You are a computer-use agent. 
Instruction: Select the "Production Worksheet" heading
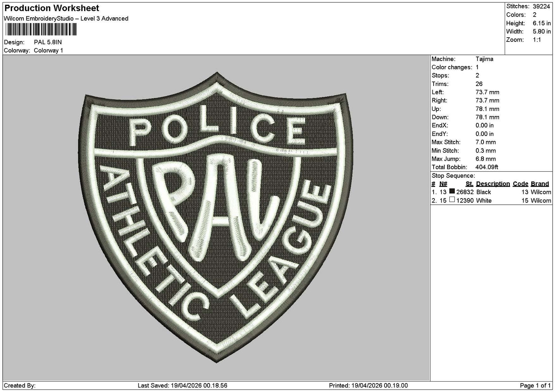point(52,8)
